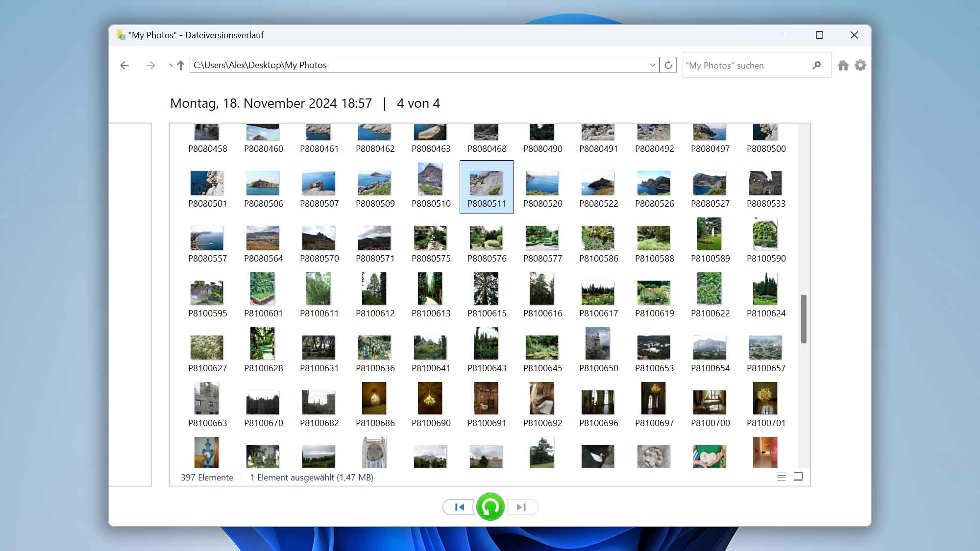This screenshot has height=551, width=980.
Task: Select photo P8080520
Action: click(543, 187)
